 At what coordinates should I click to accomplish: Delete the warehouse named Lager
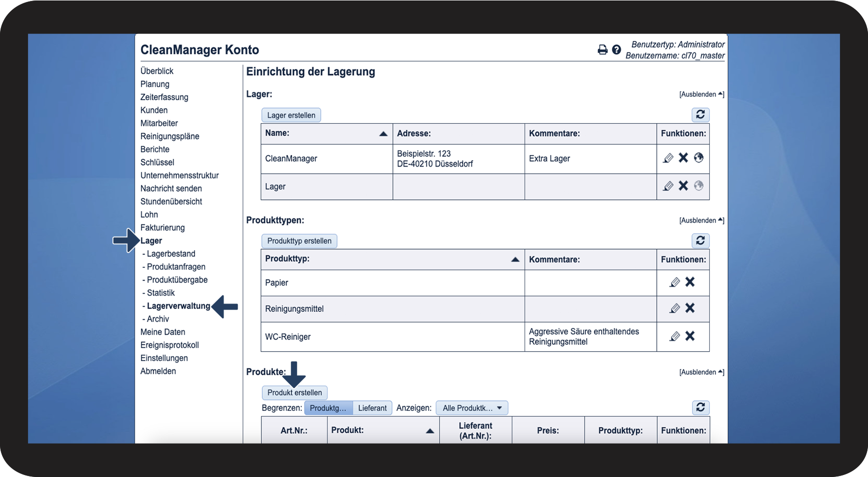[x=683, y=186]
